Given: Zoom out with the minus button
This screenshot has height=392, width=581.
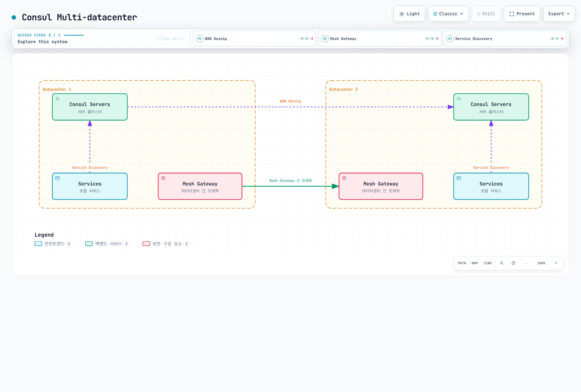Looking at the screenshot, I should pos(527,263).
